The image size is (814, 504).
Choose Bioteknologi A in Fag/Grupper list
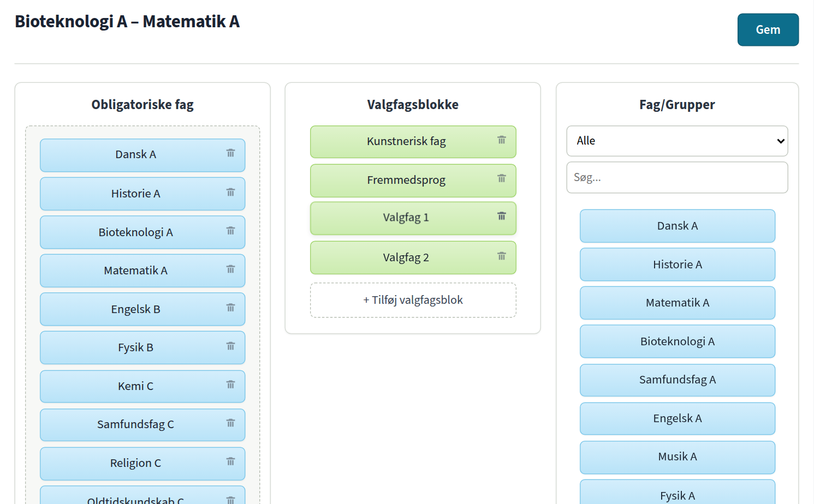(x=678, y=341)
